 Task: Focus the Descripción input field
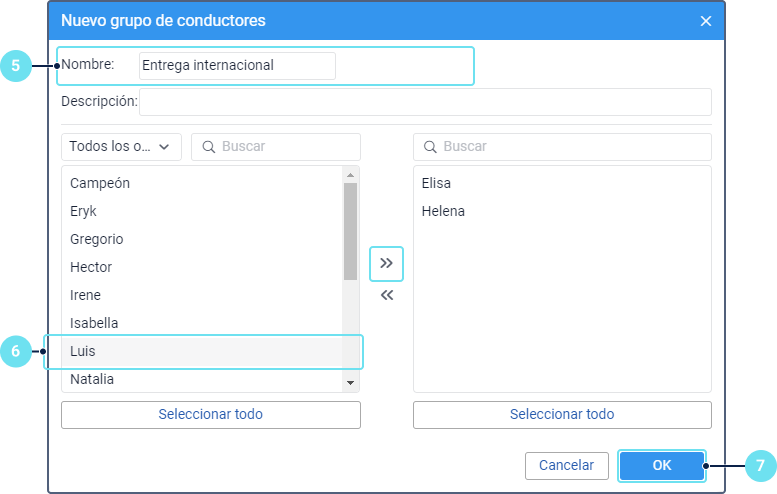[x=425, y=102]
